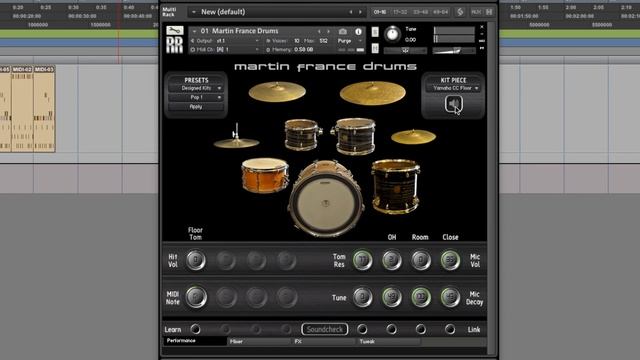Load the previous instrument arrow by Martin France Drums
Image resolution: width=640 pixels, height=360 pixels.
click(319, 31)
